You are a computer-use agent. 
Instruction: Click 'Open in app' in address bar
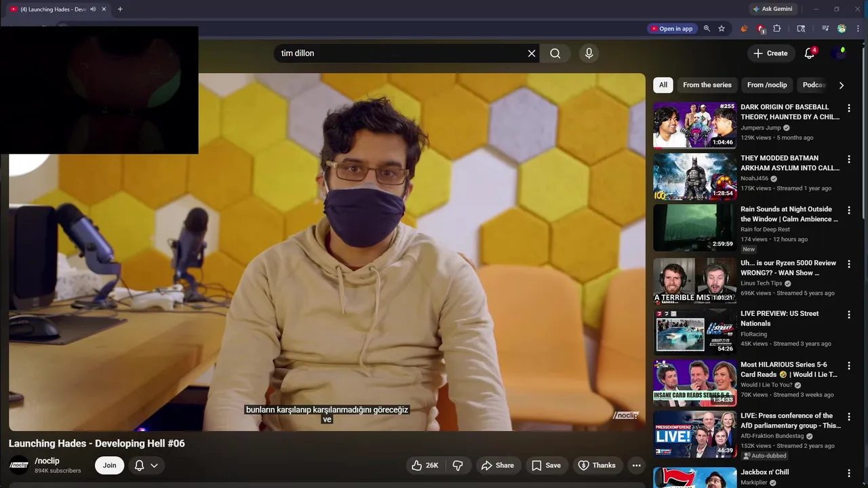tap(671, 28)
